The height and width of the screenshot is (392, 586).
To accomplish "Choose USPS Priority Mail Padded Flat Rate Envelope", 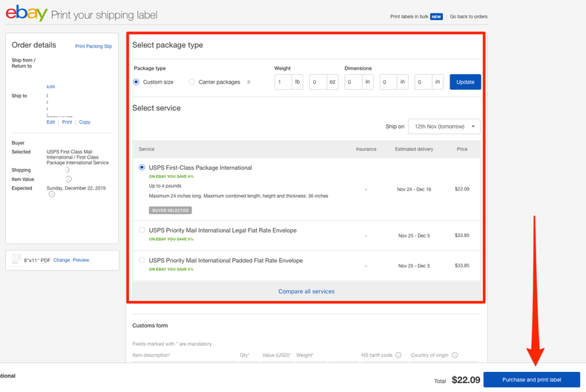I will click(x=142, y=261).
